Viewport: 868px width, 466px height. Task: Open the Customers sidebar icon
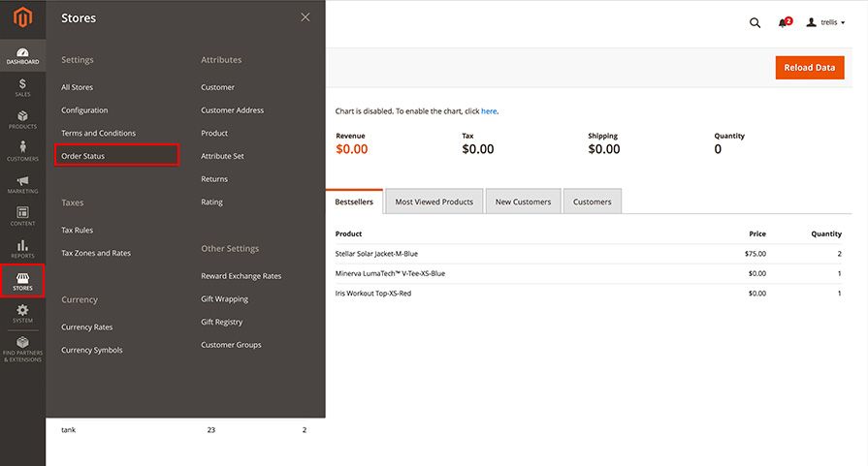point(22,152)
